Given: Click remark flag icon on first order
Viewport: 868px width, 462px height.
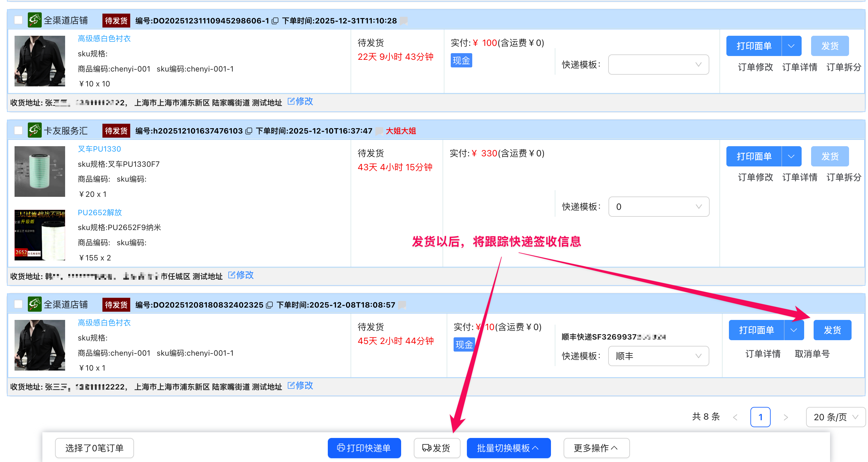Looking at the screenshot, I should point(404,21).
